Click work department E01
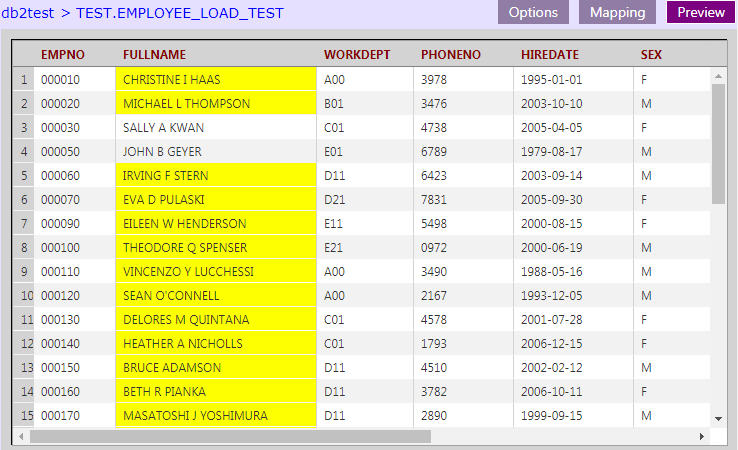The width and height of the screenshot is (738, 450). pos(333,152)
